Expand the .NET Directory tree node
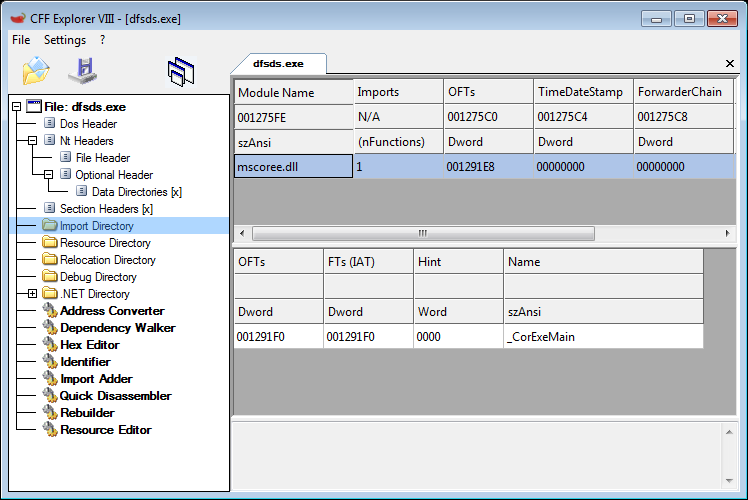Screen dimensions: 748x500 click(32, 293)
